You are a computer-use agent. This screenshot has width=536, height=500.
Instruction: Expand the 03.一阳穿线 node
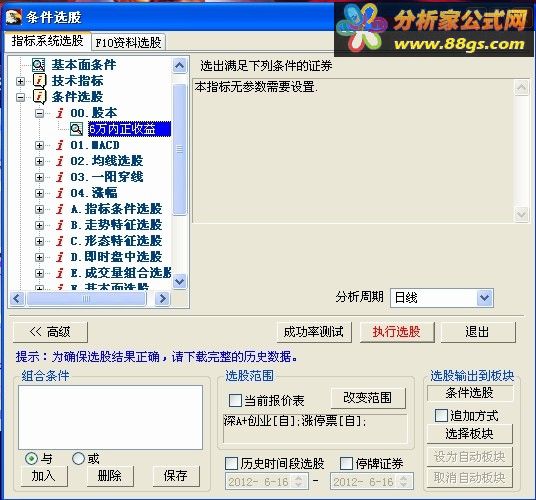(x=39, y=177)
